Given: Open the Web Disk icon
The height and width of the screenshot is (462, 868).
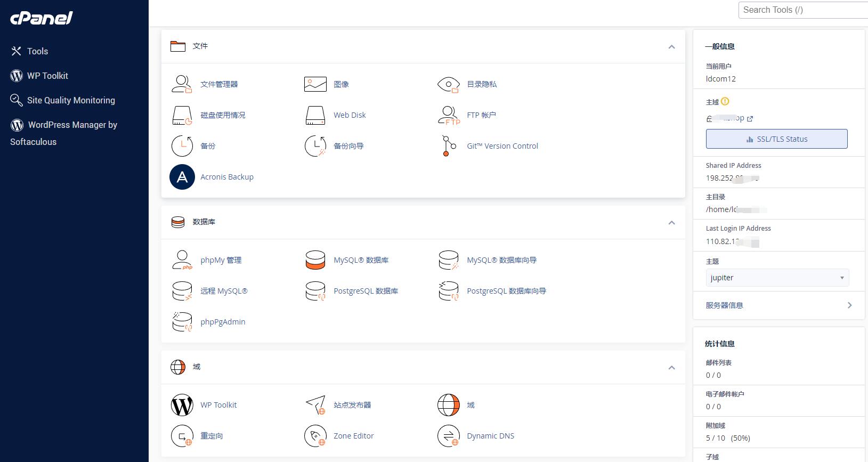Looking at the screenshot, I should (315, 115).
